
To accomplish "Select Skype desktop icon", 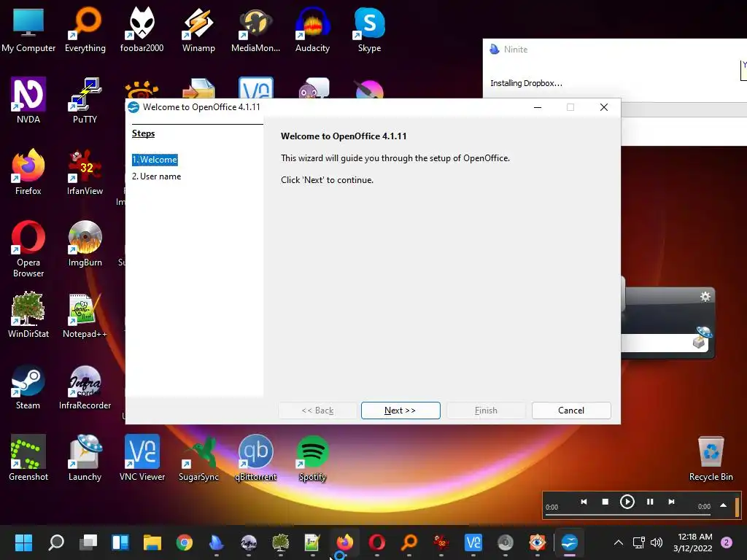I will click(x=369, y=29).
